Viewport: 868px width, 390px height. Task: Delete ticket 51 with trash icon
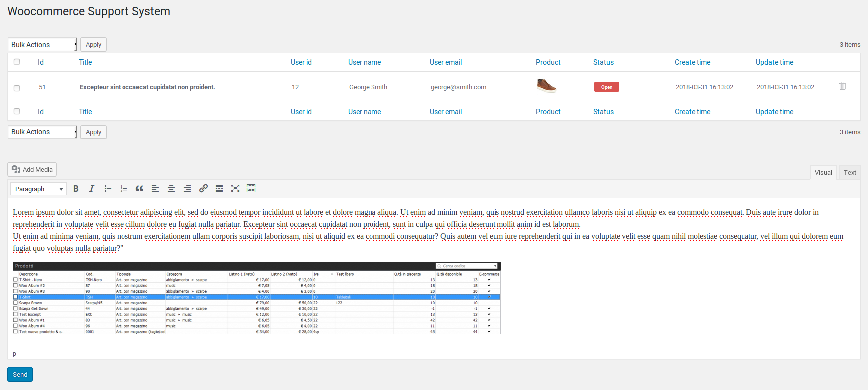(x=843, y=86)
